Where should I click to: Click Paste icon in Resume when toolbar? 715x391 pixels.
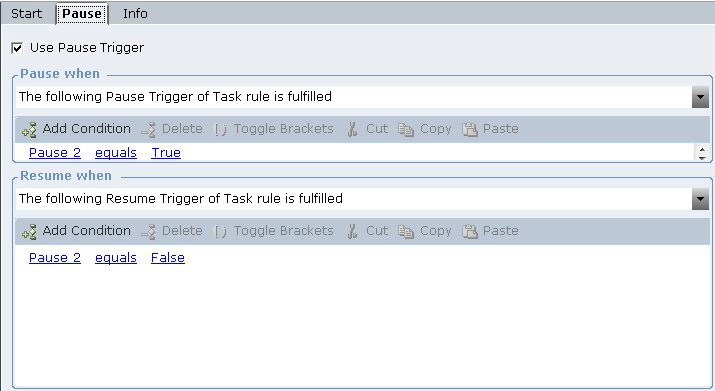click(x=470, y=231)
